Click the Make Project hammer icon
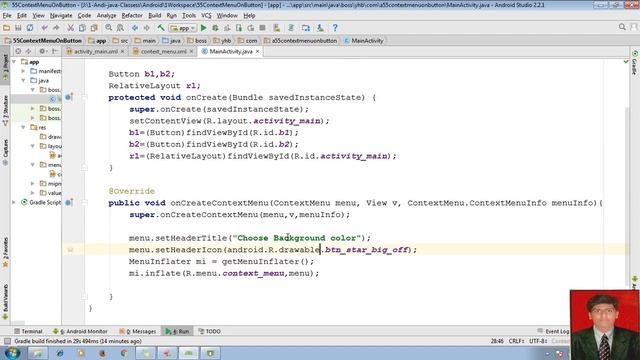The height and width of the screenshot is (360, 640). coord(161,28)
